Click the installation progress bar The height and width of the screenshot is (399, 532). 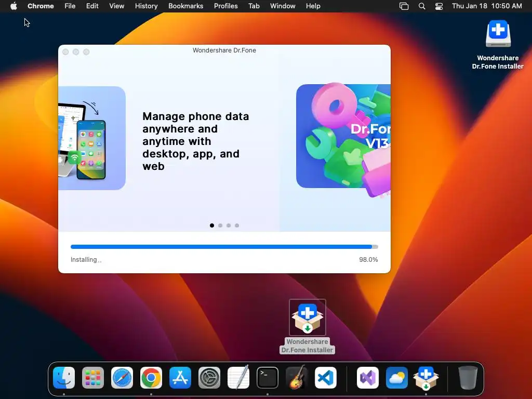coord(224,247)
